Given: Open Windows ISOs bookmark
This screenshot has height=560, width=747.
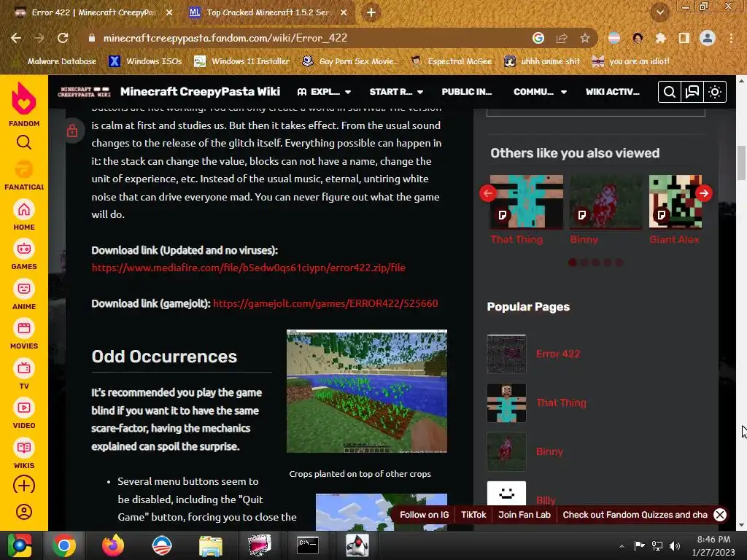Looking at the screenshot, I should click(145, 61).
